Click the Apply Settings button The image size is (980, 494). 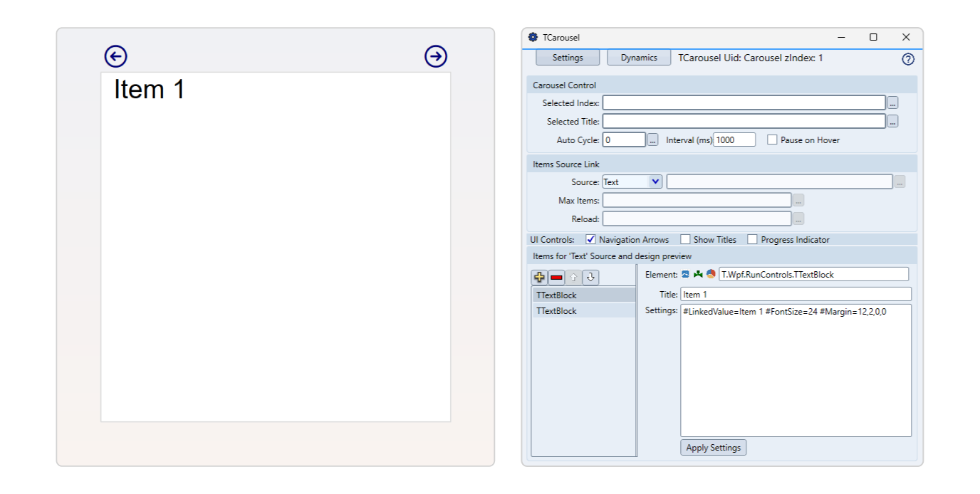(x=713, y=448)
